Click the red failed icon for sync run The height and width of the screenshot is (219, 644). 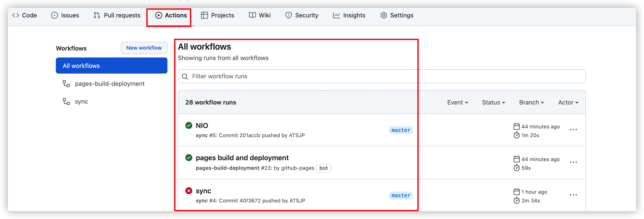coord(189,191)
